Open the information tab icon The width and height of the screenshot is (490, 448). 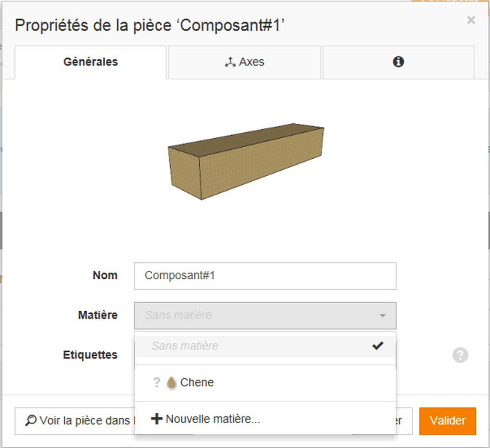tap(398, 62)
